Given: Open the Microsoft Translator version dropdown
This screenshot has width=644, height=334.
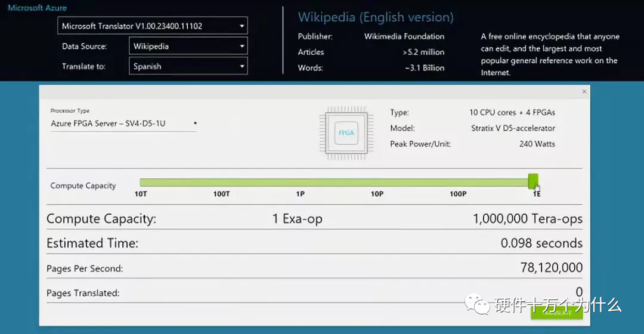Looking at the screenshot, I should (x=153, y=26).
